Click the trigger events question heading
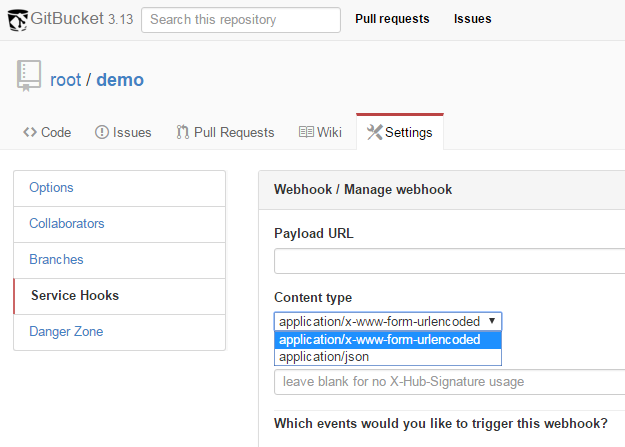 coord(441,423)
